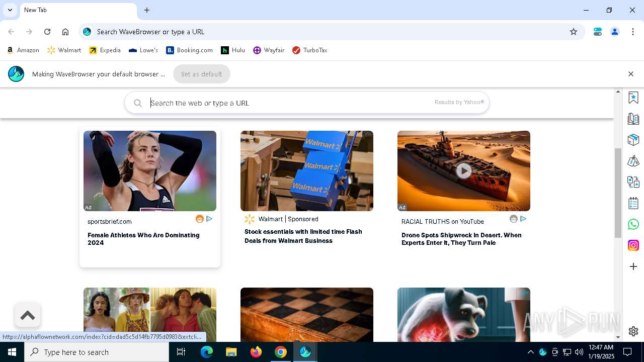Open Task View on the taskbar
644x362 pixels.
[181, 352]
